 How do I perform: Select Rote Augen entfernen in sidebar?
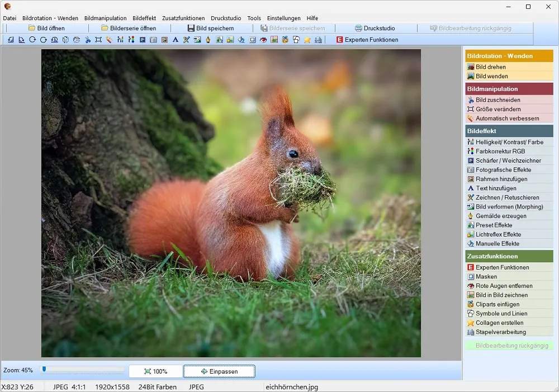pyautogui.click(x=509, y=286)
